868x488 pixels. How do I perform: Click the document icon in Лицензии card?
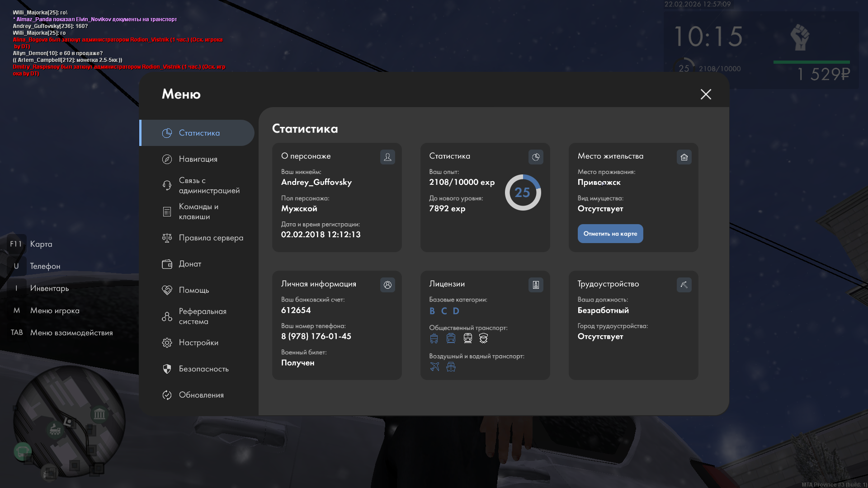(536, 285)
